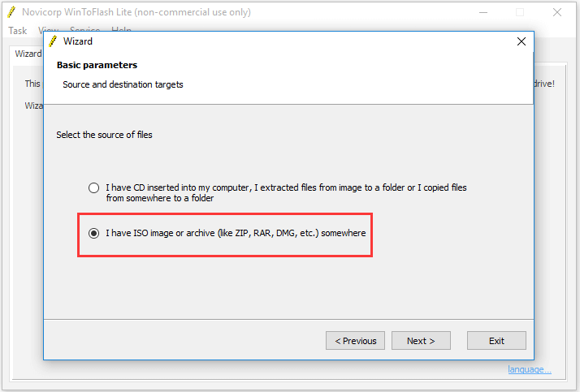Click the Source and destination targets subtitle
This screenshot has width=580, height=392.
[x=123, y=84]
